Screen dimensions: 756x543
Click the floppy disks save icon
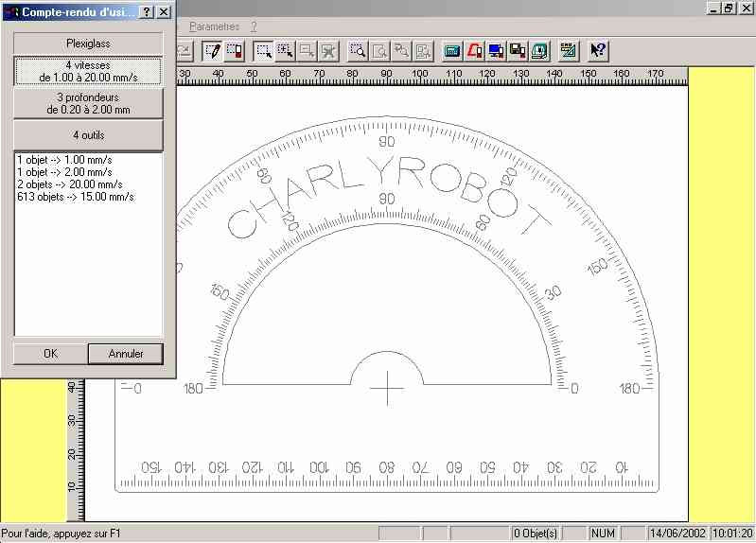pyautogui.click(x=518, y=51)
